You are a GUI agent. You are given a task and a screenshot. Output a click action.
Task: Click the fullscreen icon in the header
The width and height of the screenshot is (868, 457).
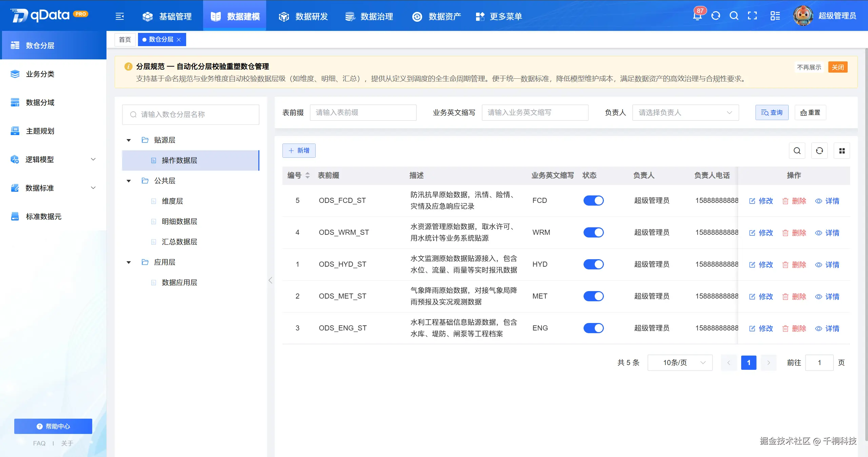coord(752,16)
